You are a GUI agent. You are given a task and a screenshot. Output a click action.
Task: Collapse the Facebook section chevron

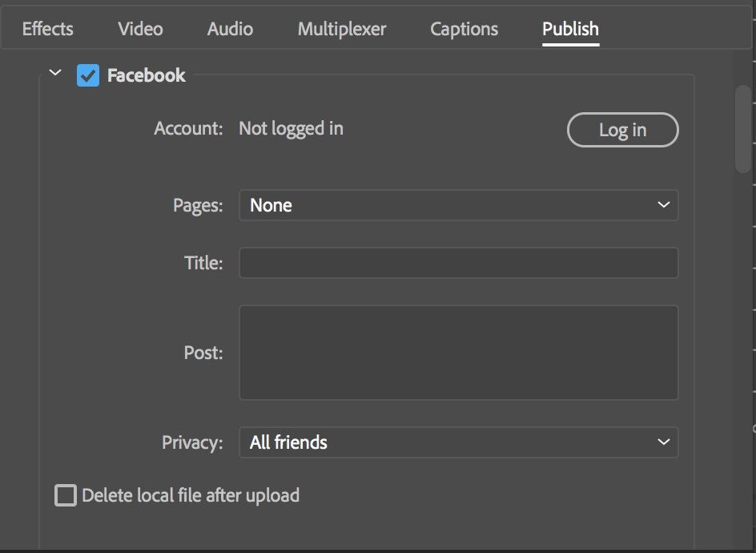55,73
